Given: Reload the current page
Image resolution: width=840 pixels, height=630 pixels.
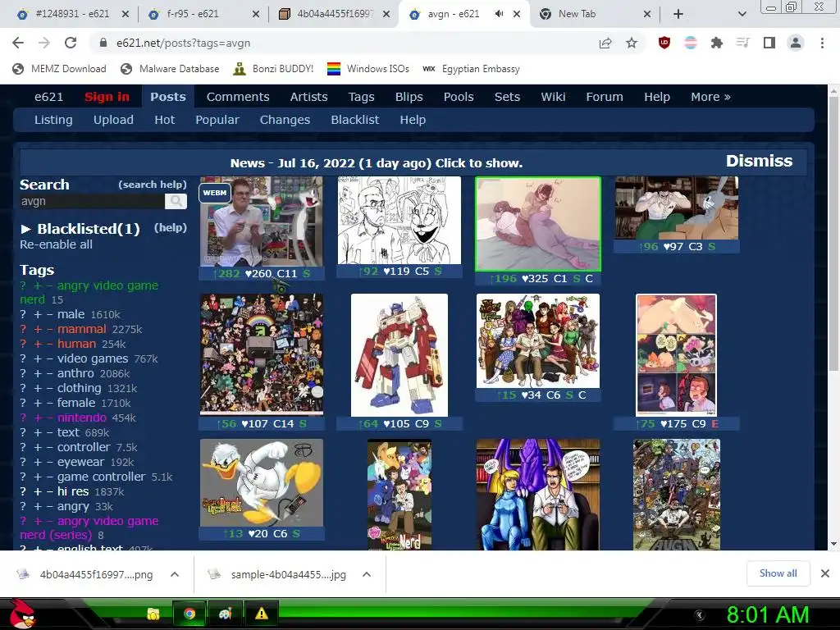Looking at the screenshot, I should coord(71,43).
